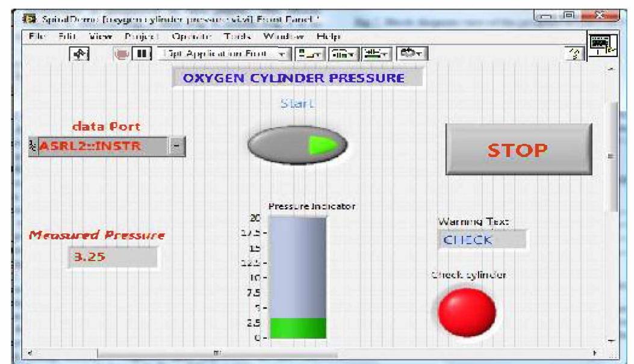Image resolution: width=634 pixels, height=364 pixels.
Task: Open the Project menu
Action: (141, 36)
